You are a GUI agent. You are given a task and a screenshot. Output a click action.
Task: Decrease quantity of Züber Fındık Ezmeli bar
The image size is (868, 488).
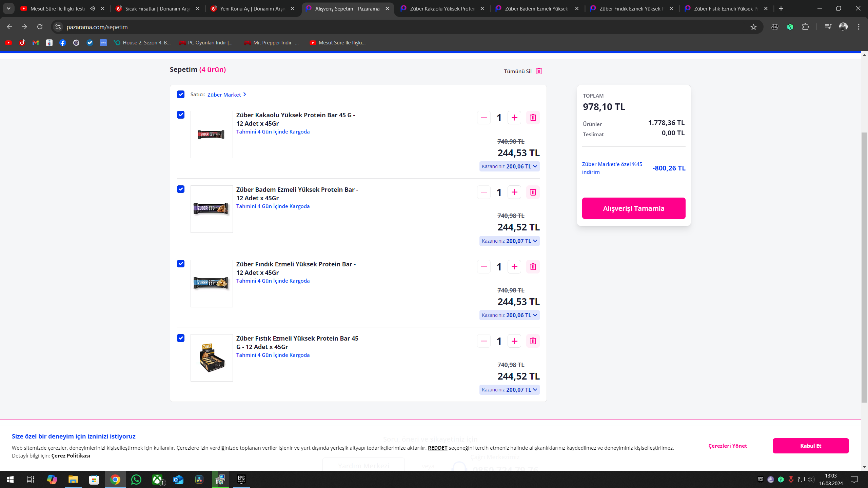pos(484,267)
